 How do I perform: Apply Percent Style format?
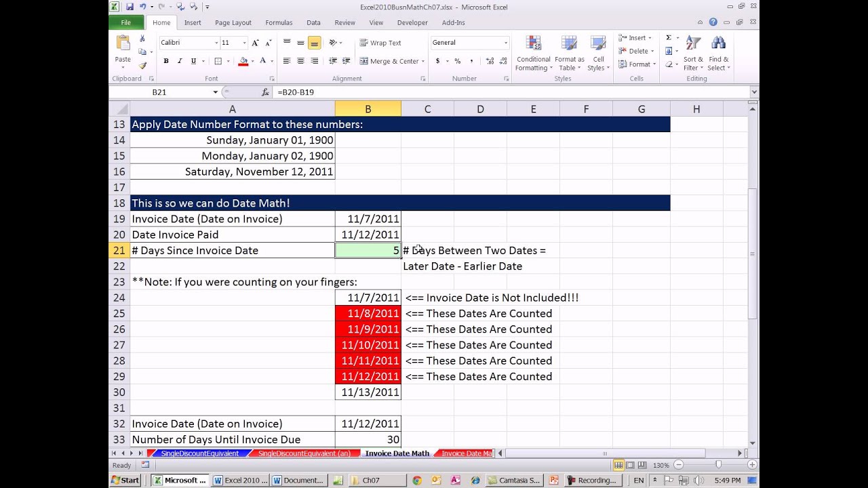[x=458, y=61]
